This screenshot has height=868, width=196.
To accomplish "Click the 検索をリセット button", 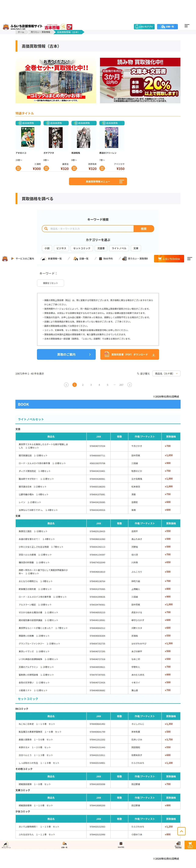I will point(51,283).
